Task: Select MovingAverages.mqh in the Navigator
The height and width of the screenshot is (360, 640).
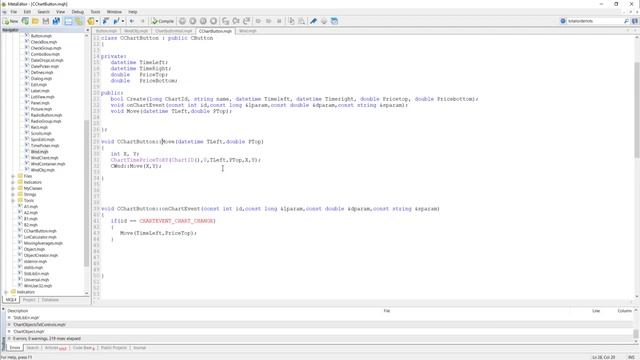Action: [x=43, y=243]
